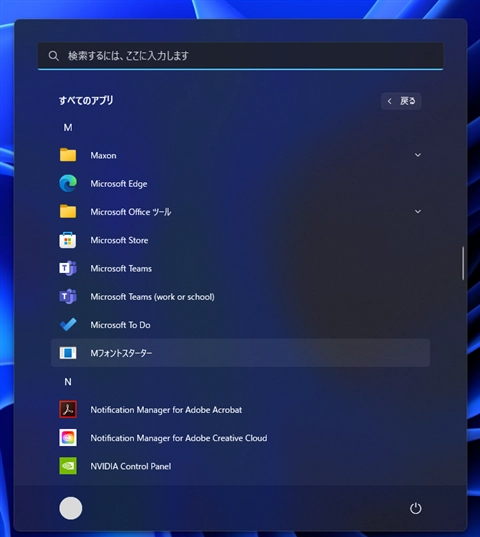Click the Microsoft Office ツール folder icon

pyautogui.click(x=68, y=211)
